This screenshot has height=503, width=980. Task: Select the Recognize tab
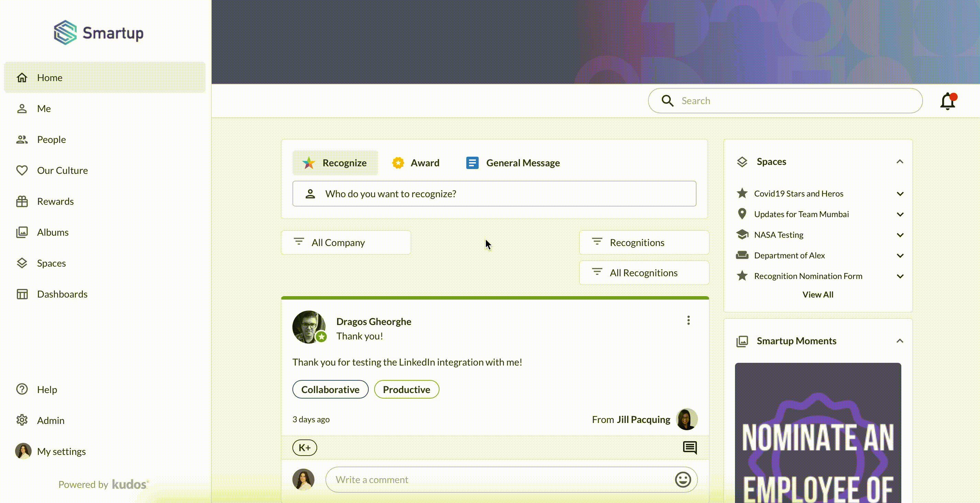tap(335, 163)
